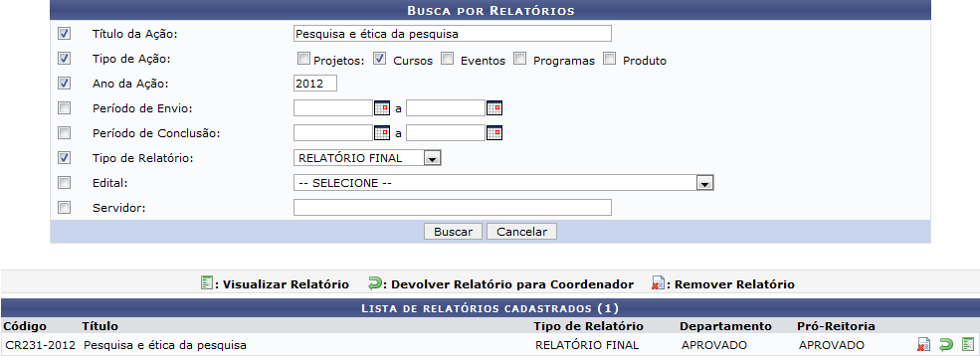Enable the Servidor filter checkbox
980x361 pixels.
pyautogui.click(x=64, y=208)
